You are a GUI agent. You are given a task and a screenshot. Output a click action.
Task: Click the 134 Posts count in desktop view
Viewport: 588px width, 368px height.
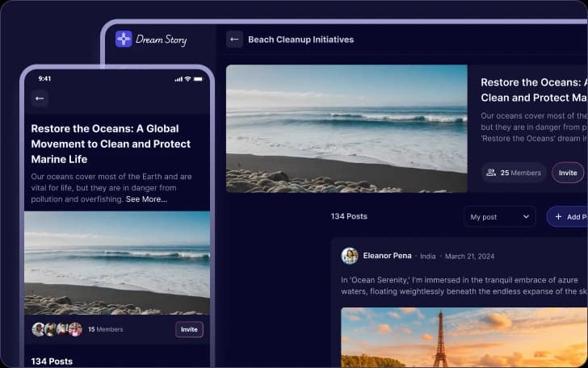[349, 216]
